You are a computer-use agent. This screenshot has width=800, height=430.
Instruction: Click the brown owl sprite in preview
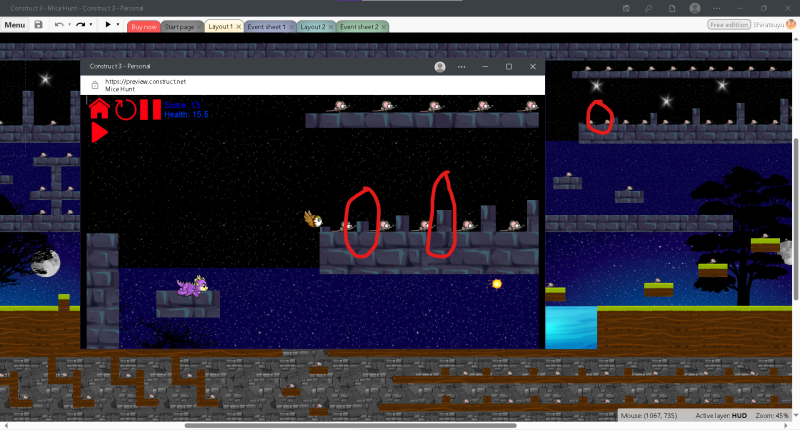tap(313, 219)
